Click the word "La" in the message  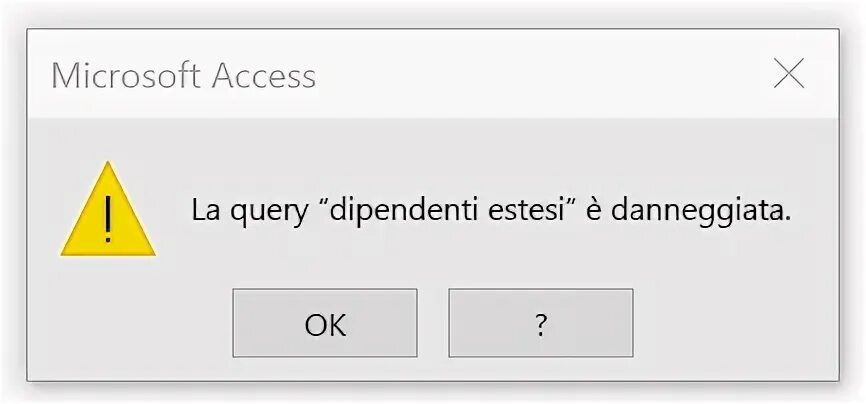[x=204, y=211]
